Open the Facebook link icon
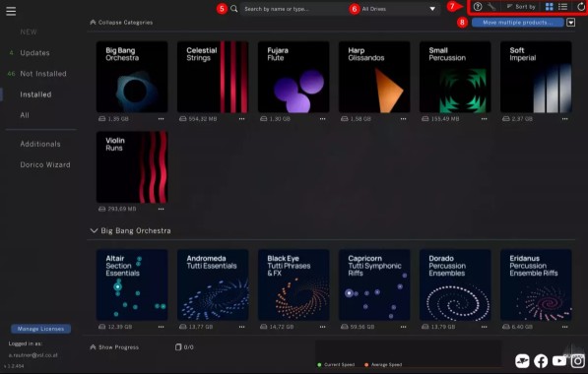 (541, 361)
